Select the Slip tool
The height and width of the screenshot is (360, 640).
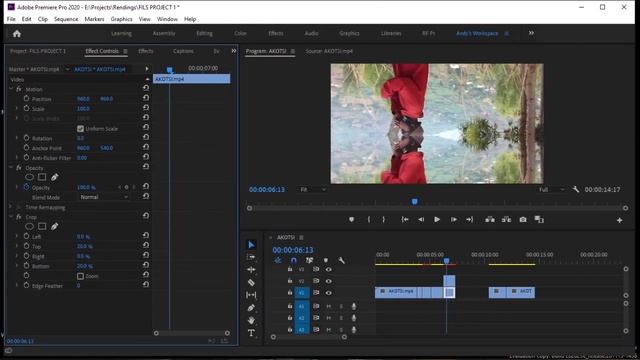(251, 295)
